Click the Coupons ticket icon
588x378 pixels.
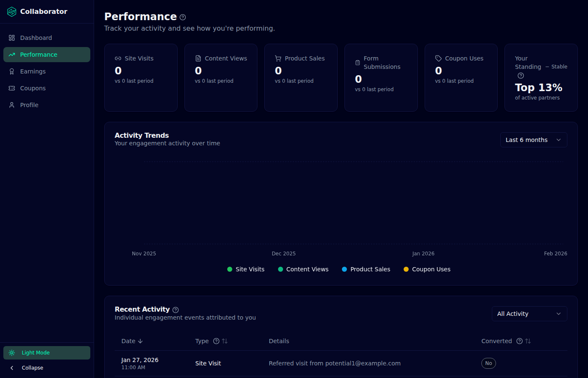12,88
